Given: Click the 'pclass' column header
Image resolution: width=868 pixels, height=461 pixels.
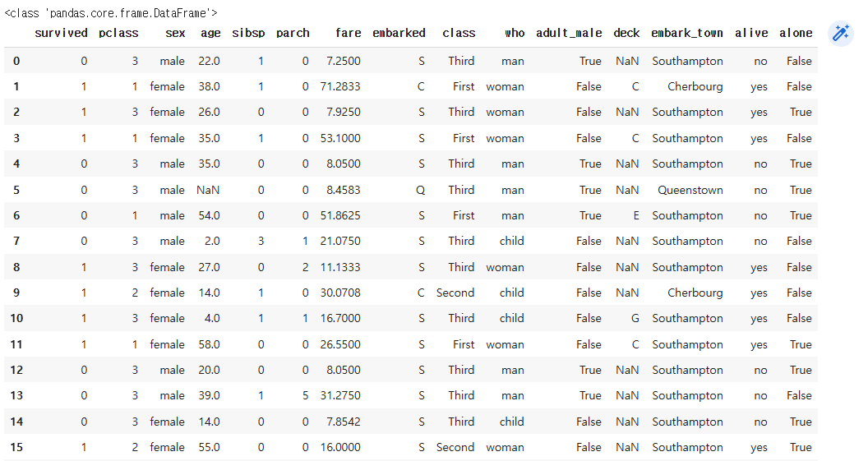Looking at the screenshot, I should (x=118, y=33).
